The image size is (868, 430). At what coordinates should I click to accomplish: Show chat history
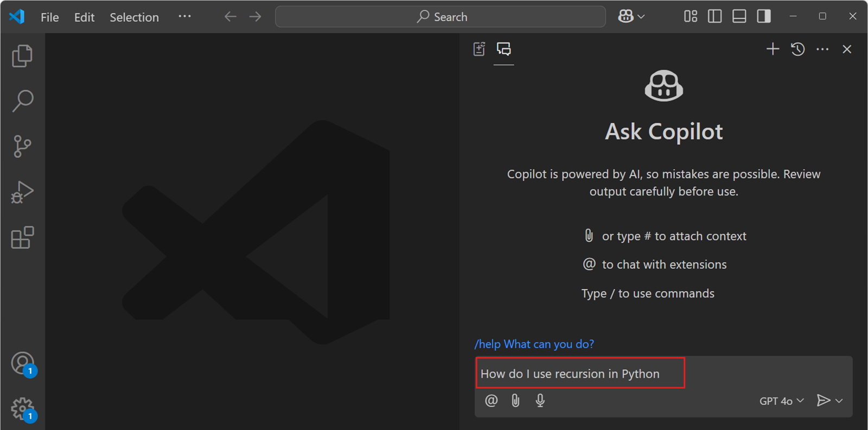point(797,49)
